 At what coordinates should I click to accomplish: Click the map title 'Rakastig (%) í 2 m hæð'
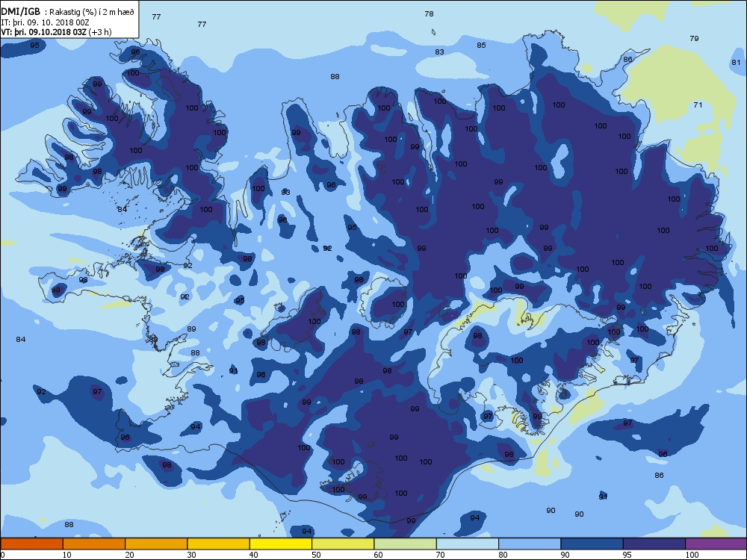pyautogui.click(x=93, y=13)
